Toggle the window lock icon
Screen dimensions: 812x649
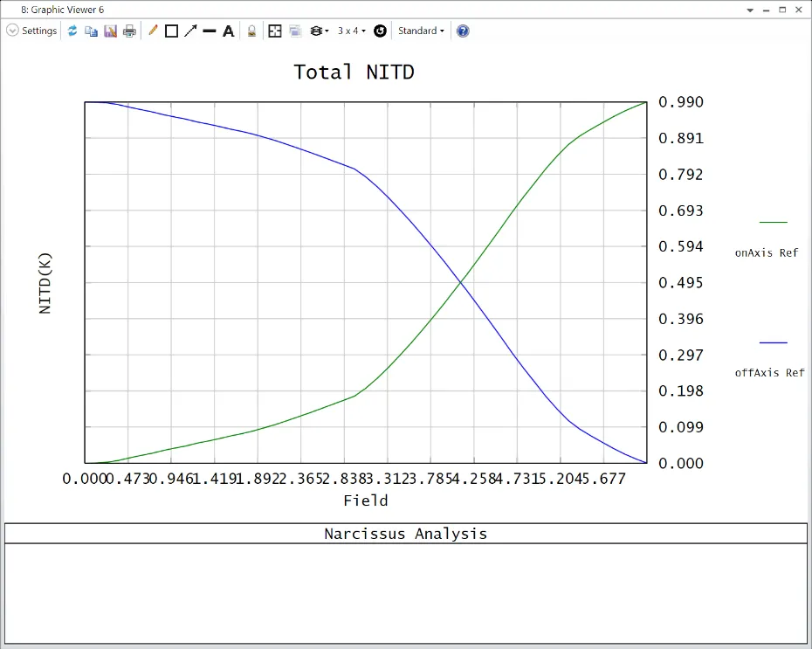(x=251, y=31)
